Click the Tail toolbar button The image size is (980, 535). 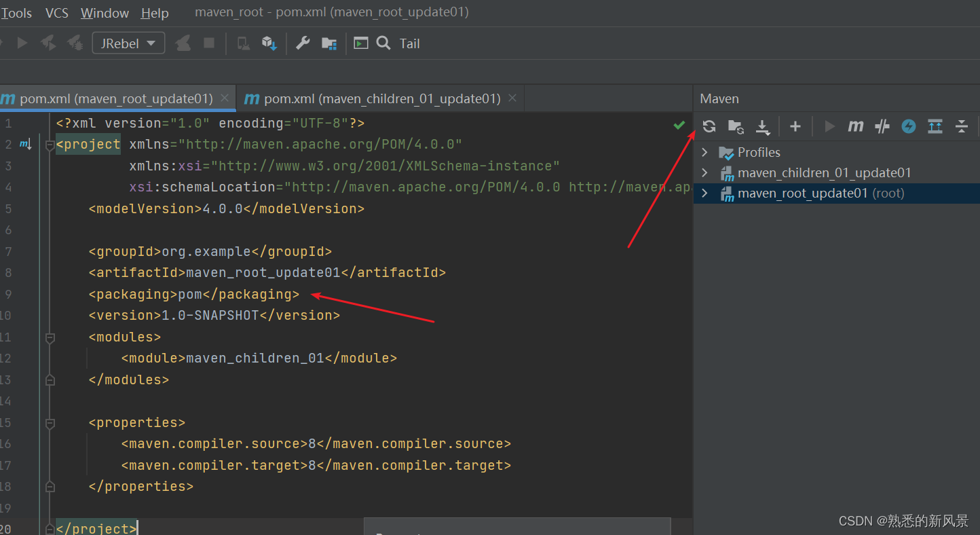(x=409, y=43)
